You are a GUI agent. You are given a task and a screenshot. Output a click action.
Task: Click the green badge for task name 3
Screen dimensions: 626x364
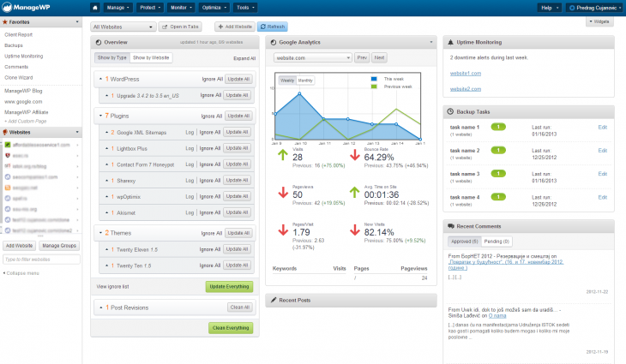coord(498,173)
